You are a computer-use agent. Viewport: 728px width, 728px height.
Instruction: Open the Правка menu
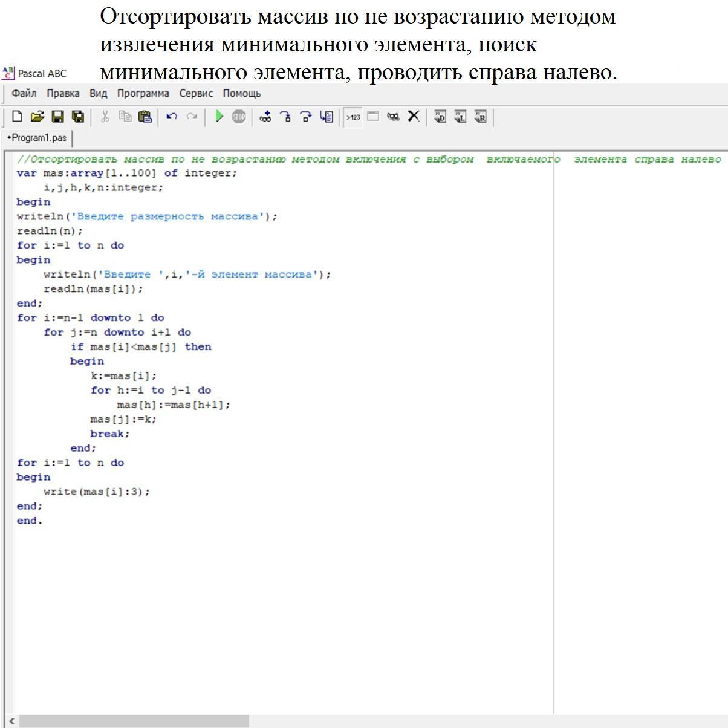tap(63, 94)
